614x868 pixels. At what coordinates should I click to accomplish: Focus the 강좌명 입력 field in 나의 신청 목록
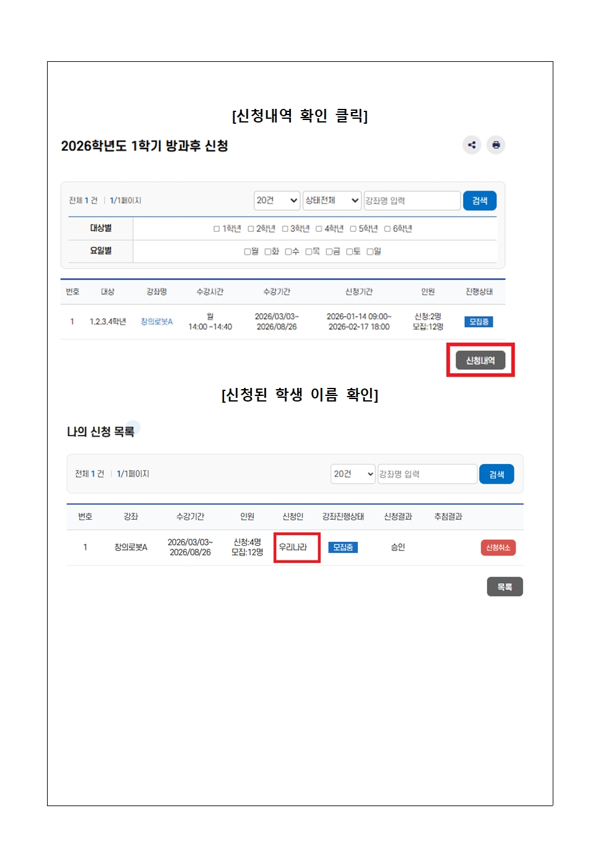click(x=427, y=474)
